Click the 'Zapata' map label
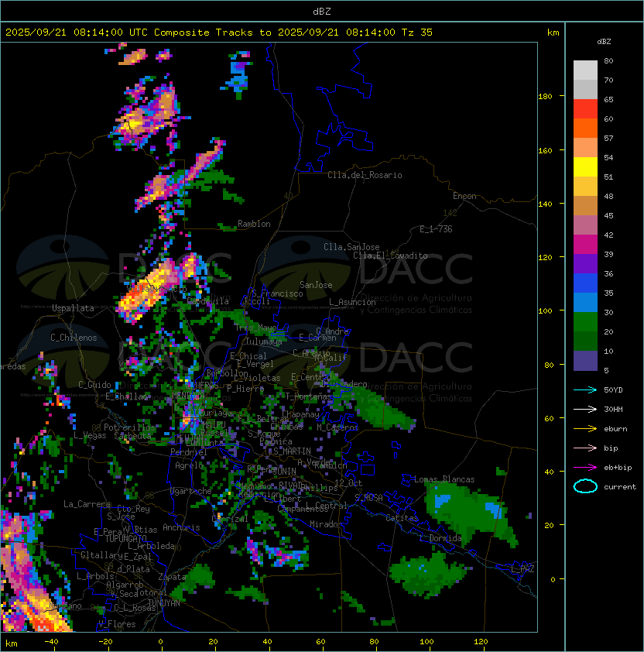The width and height of the screenshot is (644, 652). tap(172, 577)
